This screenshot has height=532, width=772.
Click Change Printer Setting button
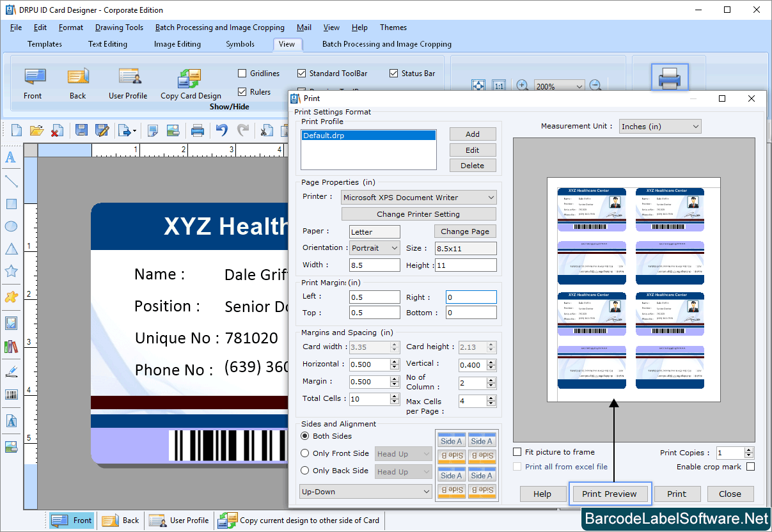418,214
